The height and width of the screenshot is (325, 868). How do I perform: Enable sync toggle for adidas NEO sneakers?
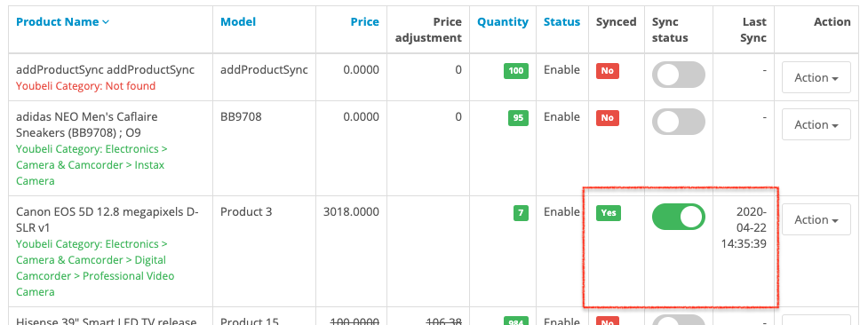point(679,122)
